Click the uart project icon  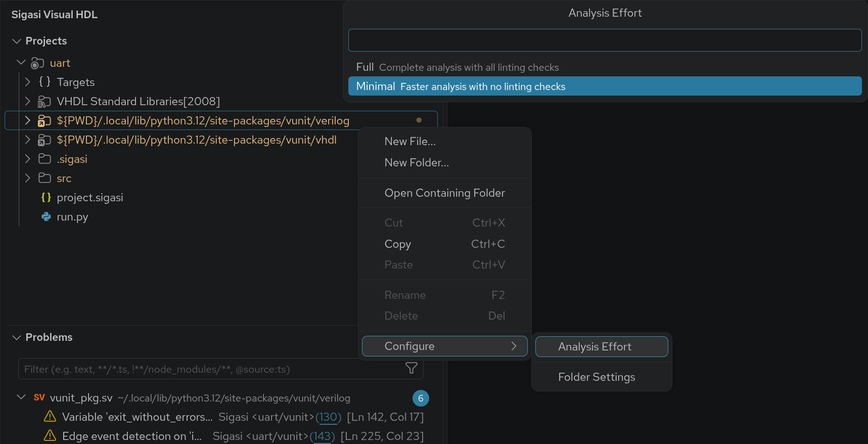pos(37,63)
